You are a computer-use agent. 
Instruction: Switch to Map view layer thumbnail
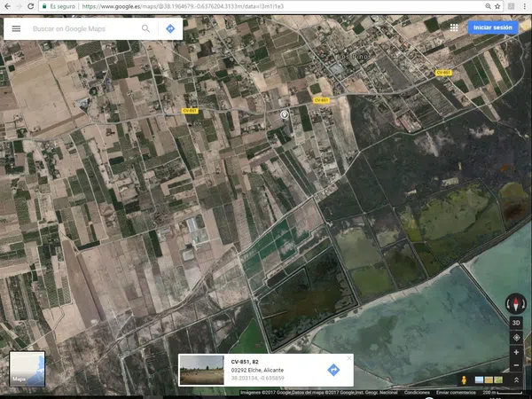[x=27, y=369]
